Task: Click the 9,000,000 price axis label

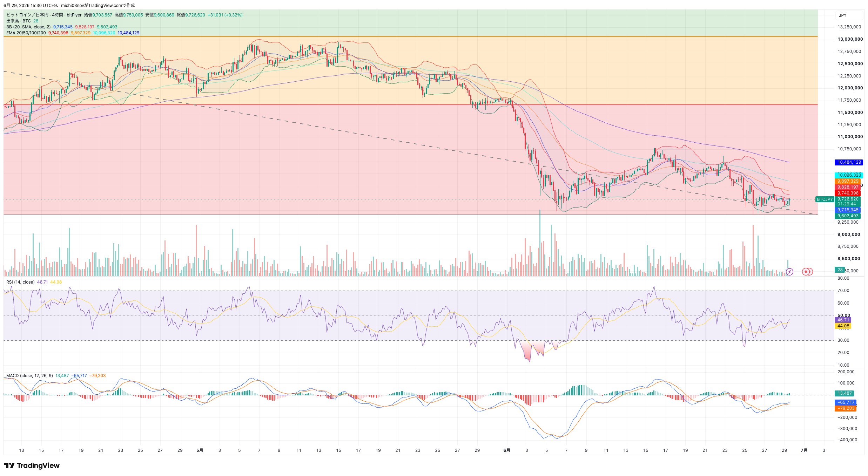Action: 849,234
